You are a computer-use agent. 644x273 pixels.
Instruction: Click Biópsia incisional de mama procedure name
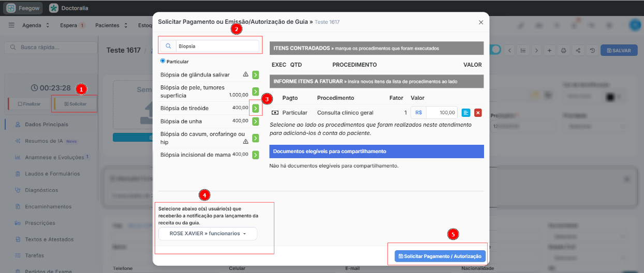tap(196, 155)
